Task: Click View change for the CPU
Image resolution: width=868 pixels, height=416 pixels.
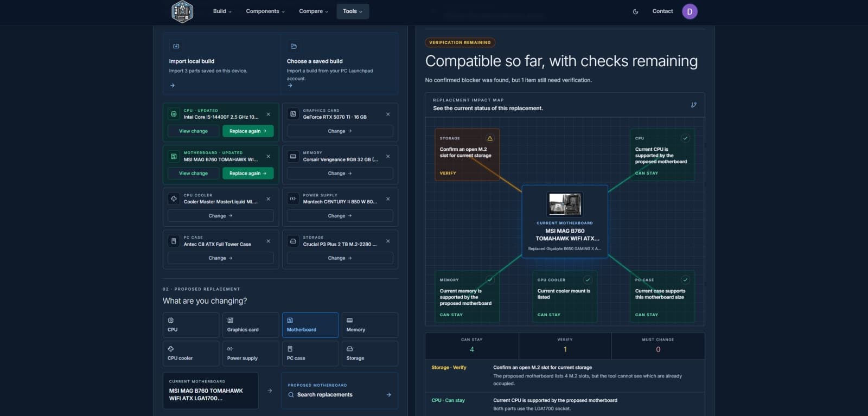Action: [193, 131]
